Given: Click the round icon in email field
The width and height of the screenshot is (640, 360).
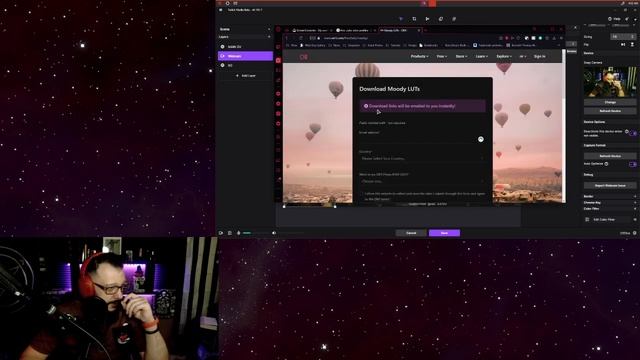Looking at the screenshot, I should 481,139.
